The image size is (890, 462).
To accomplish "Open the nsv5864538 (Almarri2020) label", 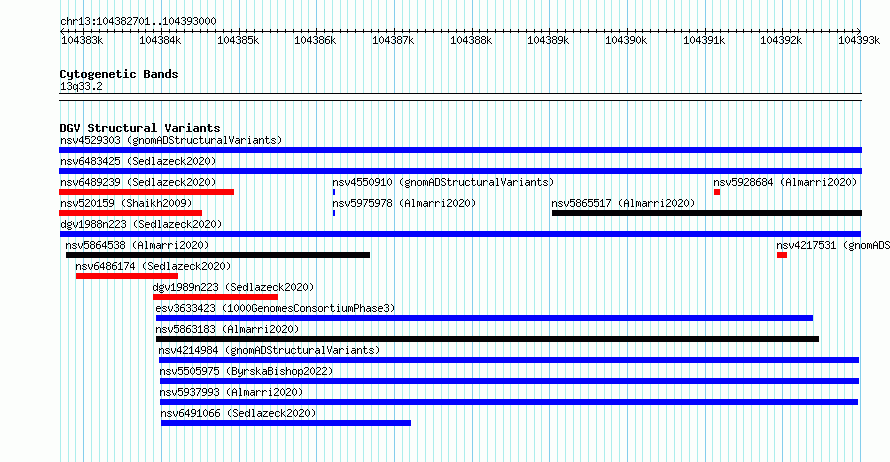I will (x=137, y=245).
